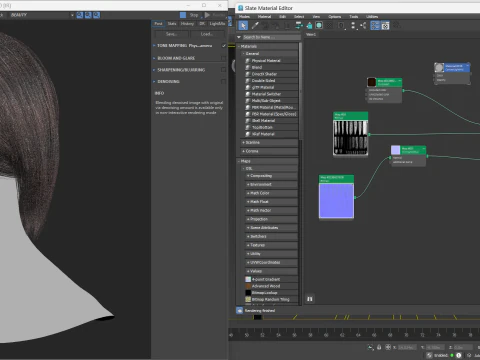This screenshot has height=360, width=480.
Task: Select Double Sided material entry
Action: coord(271,81)
